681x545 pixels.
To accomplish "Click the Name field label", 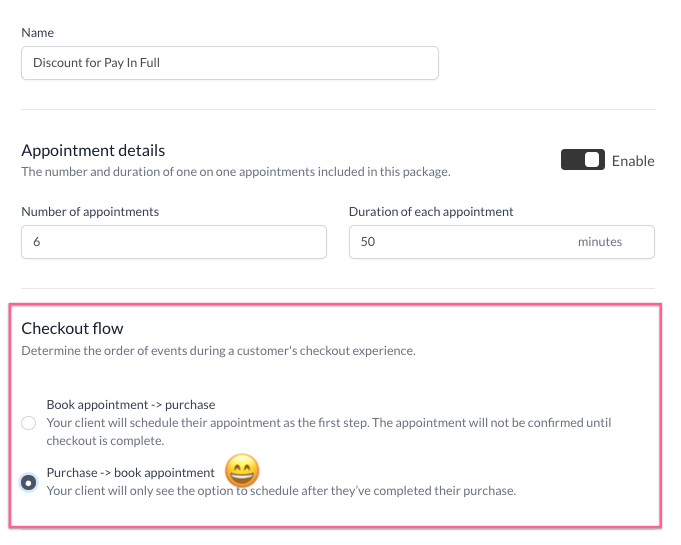I will coord(37,33).
